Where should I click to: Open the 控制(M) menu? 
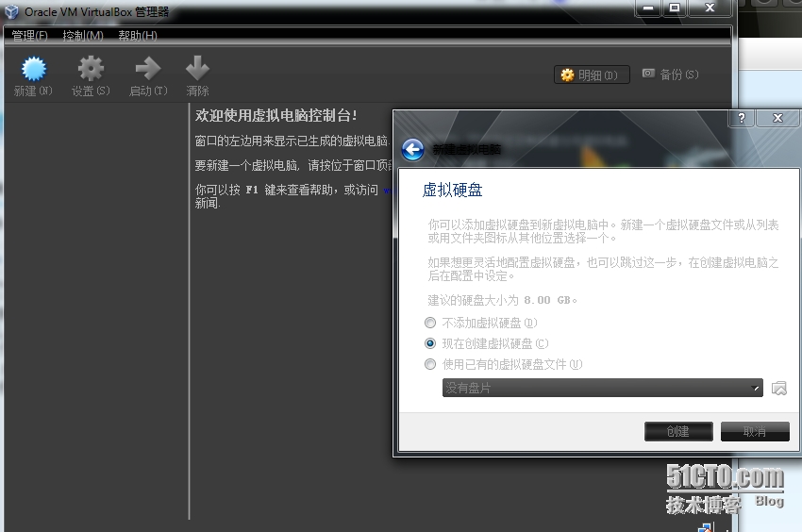83,35
